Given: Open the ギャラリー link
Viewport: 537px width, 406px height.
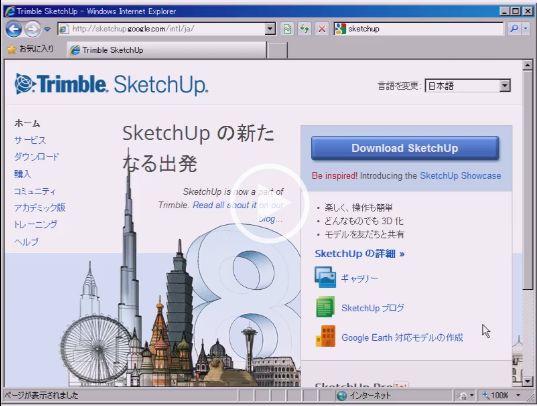Looking at the screenshot, I should 359,278.
